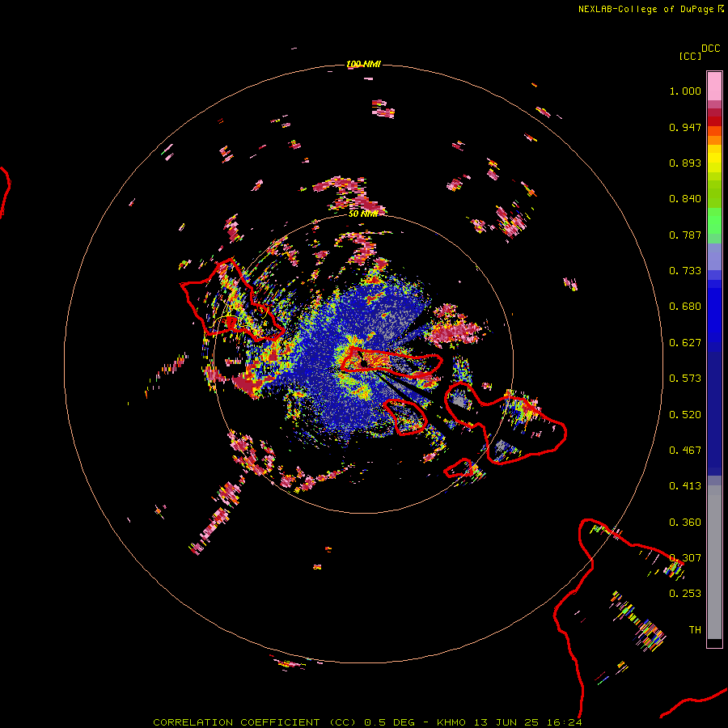The height and width of the screenshot is (728, 728).
Task: Select the 1.000 scale value
Action: pos(685,91)
